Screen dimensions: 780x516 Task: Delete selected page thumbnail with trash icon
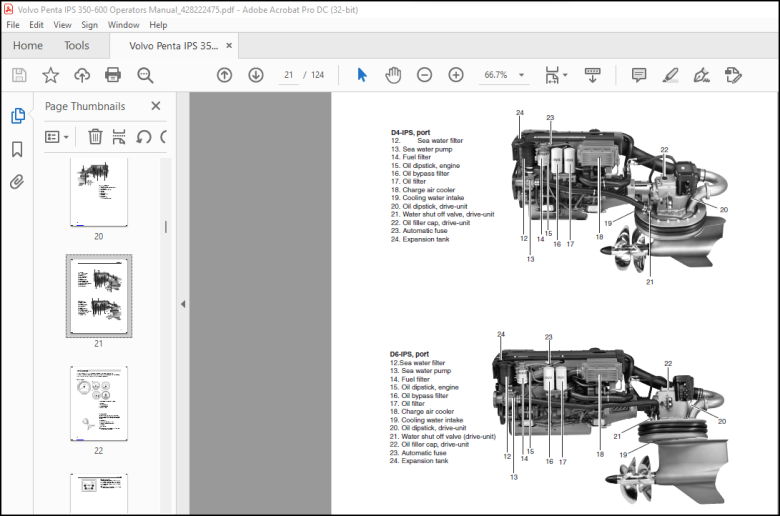[x=95, y=136]
